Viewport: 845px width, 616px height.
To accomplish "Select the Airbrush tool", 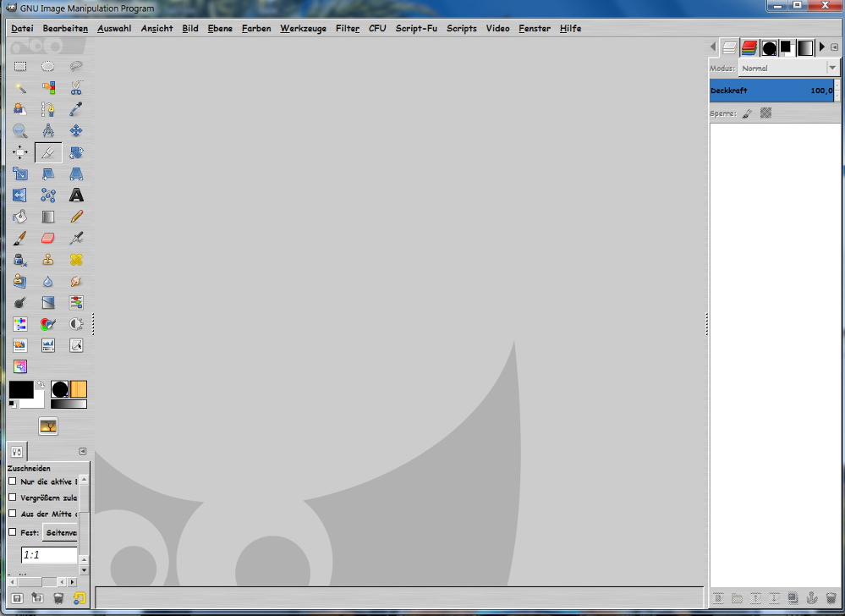I will 76,239.
